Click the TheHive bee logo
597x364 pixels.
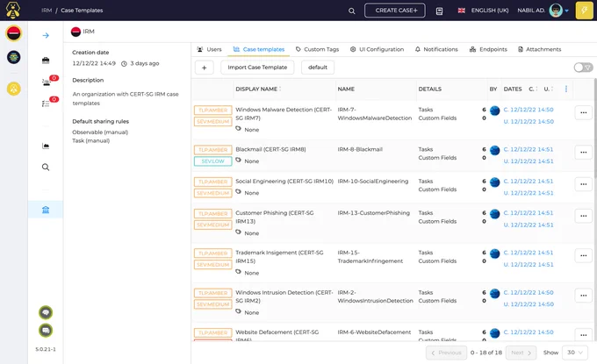[x=13, y=11]
